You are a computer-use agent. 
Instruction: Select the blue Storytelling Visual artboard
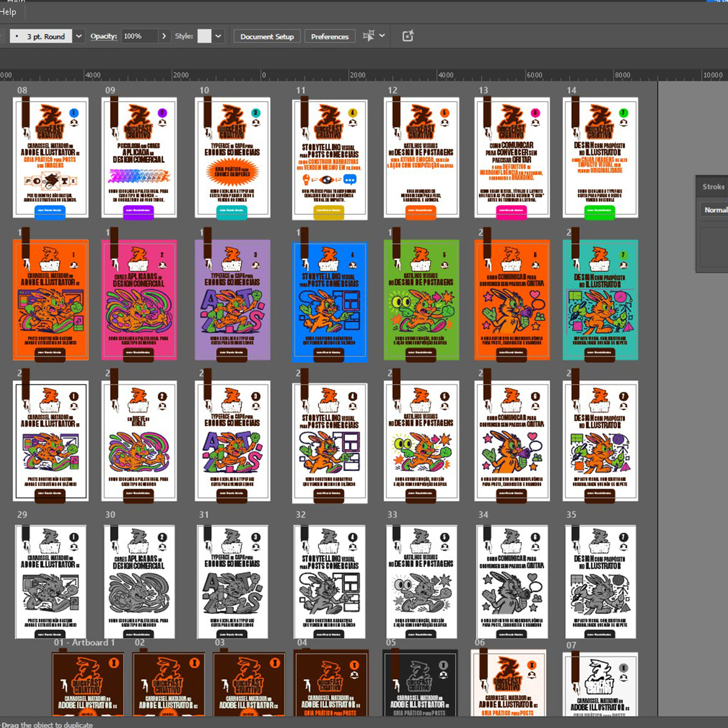[x=329, y=301]
